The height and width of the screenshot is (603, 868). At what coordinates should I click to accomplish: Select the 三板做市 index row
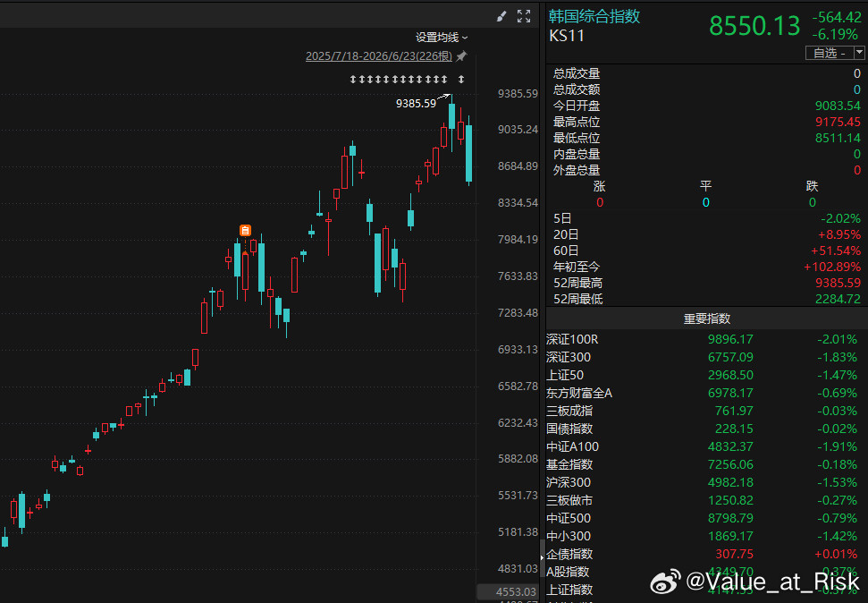coord(707,500)
